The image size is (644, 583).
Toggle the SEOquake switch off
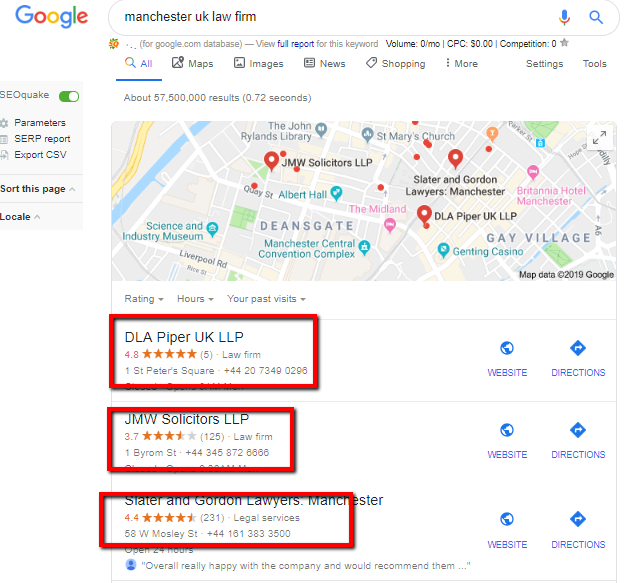pos(69,97)
